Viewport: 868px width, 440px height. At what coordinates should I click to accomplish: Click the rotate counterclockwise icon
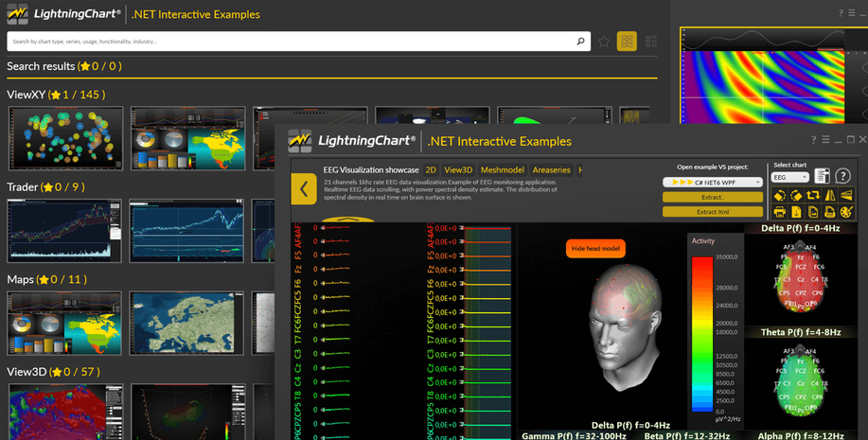(779, 195)
